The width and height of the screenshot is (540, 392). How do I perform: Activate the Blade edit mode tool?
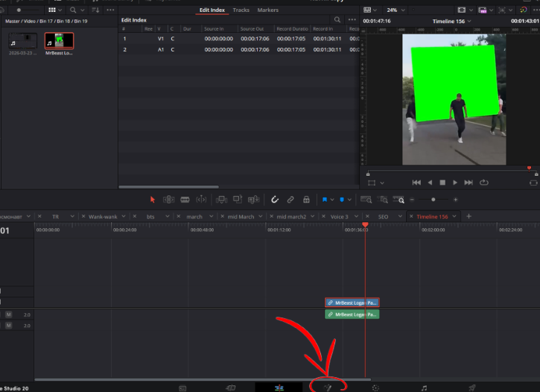[185, 200]
